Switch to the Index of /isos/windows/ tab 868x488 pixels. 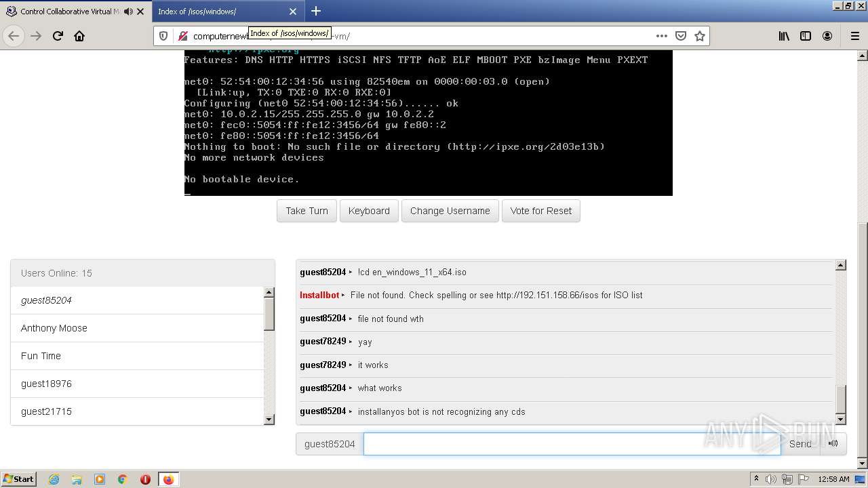[227, 12]
